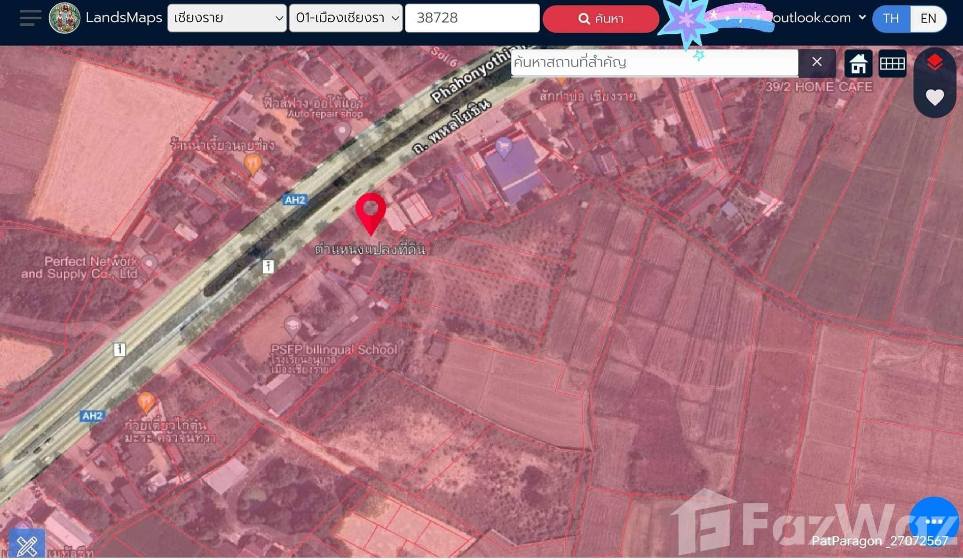The height and width of the screenshot is (560, 963).
Task: Open the hamburger menu
Action: [x=30, y=18]
